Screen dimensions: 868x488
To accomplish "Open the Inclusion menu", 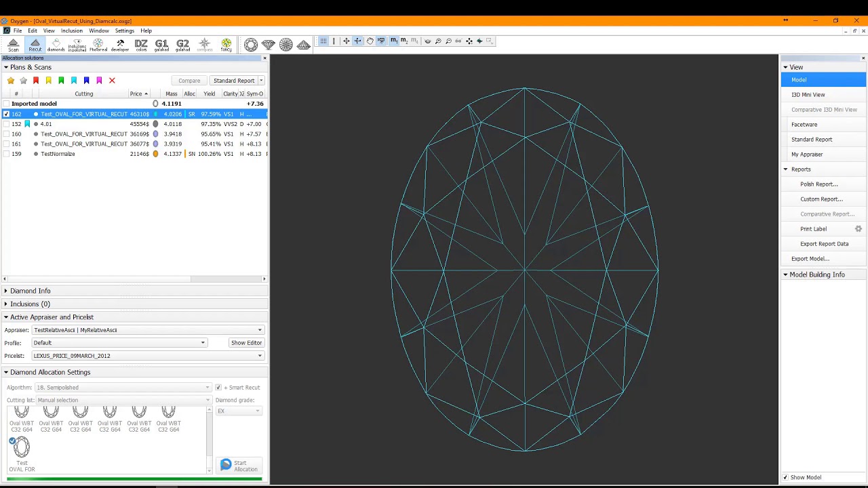I will 72,30.
